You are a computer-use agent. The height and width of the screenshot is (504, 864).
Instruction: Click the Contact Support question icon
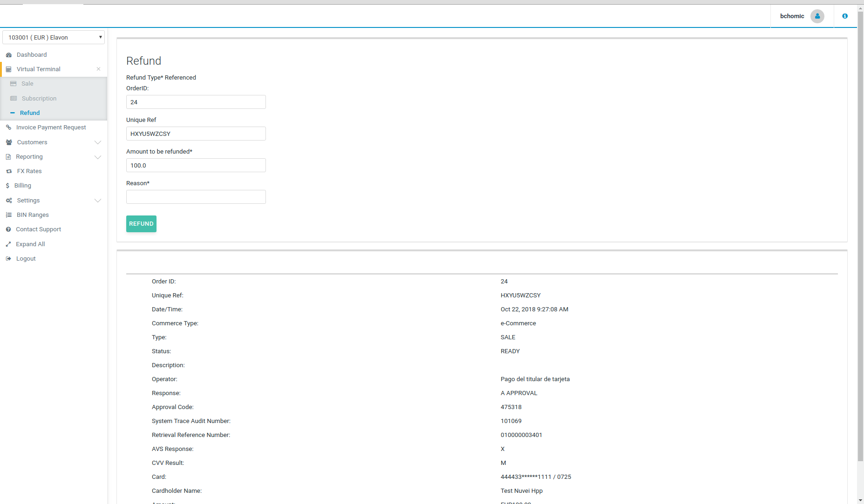[8, 229]
